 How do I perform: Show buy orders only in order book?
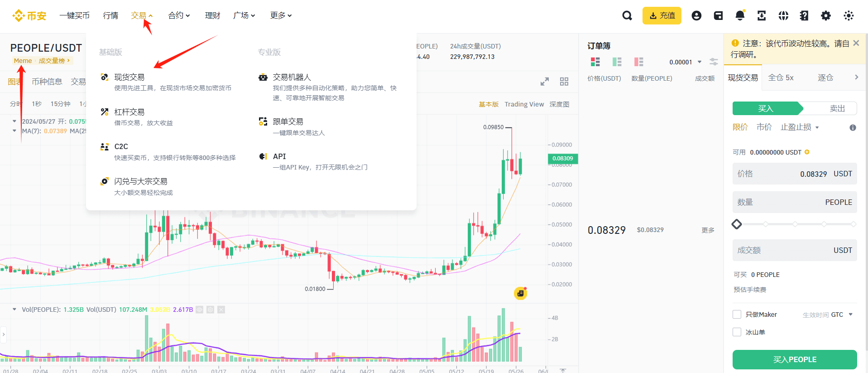617,62
